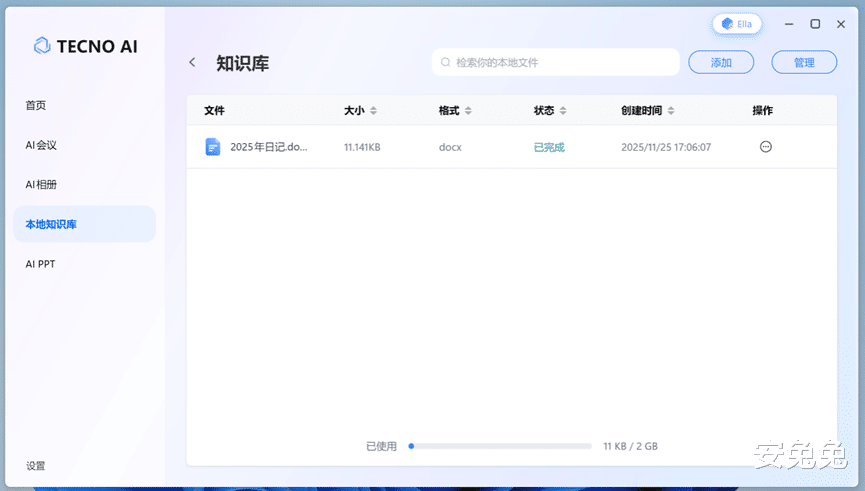Click the 添加 button

721,62
